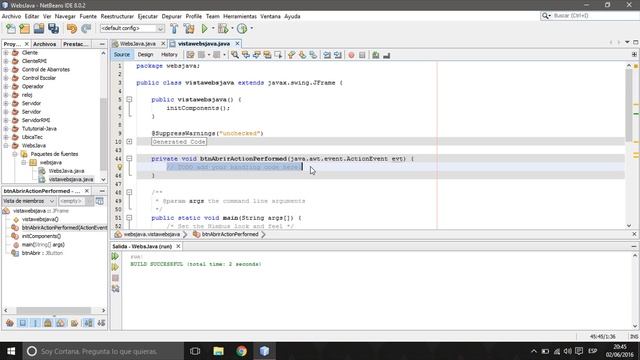Click btnAbrirActionPerformed in breadcrumb bar

click(230, 235)
